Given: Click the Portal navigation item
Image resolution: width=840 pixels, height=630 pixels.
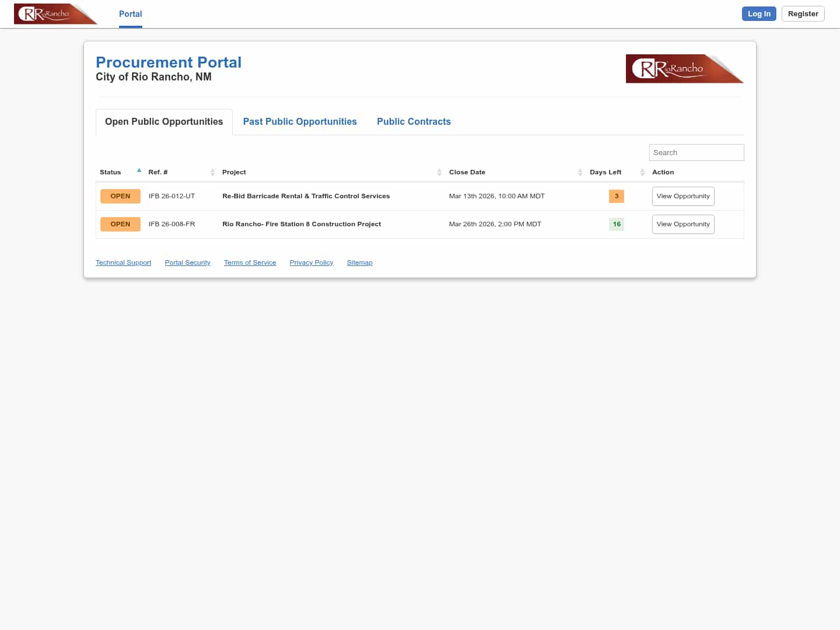Looking at the screenshot, I should point(130,14).
